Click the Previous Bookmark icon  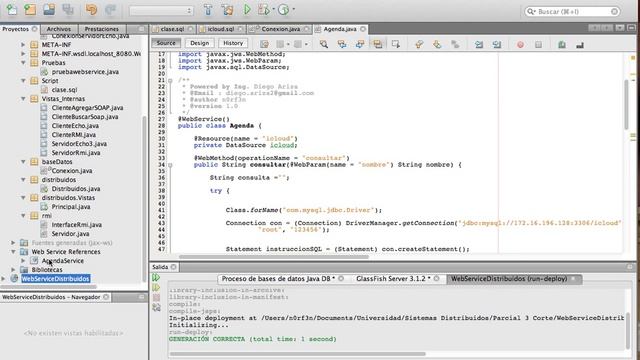419,44
